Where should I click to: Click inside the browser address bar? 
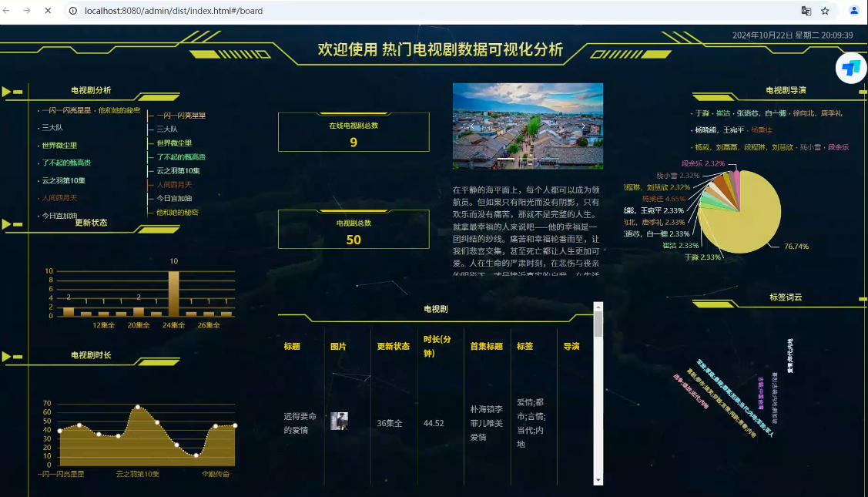(x=231, y=12)
